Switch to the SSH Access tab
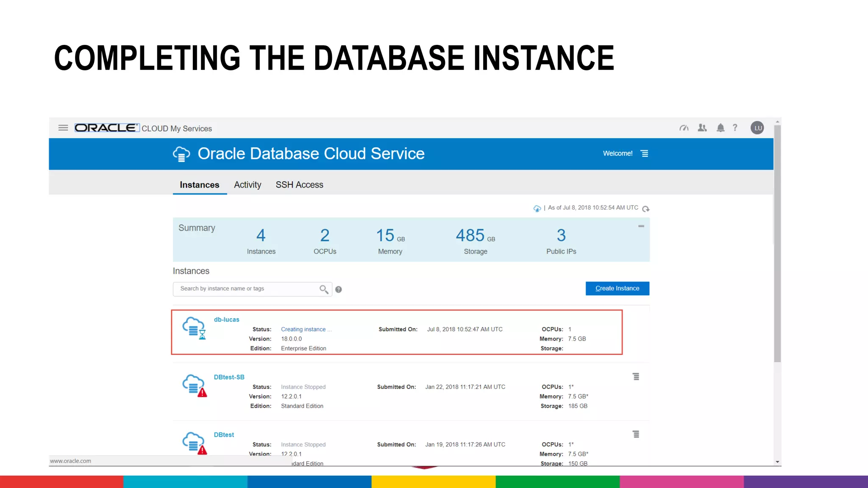868x488 pixels. point(299,185)
